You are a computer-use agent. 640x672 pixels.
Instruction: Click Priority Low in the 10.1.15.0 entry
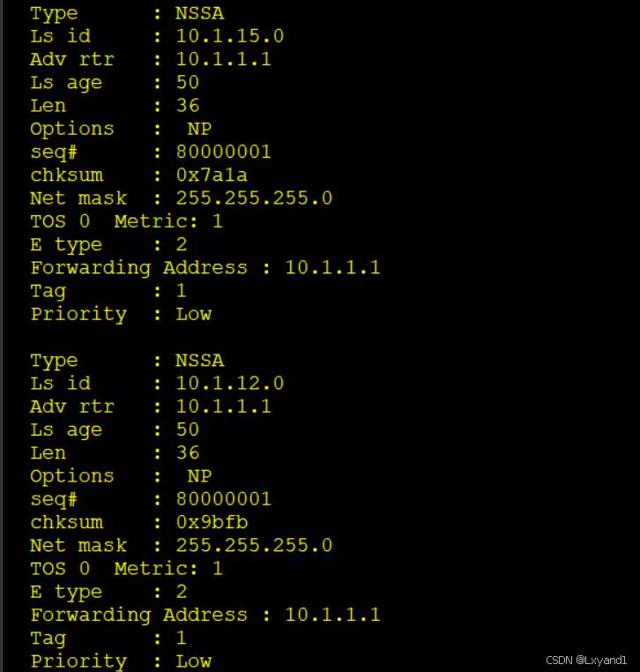(x=193, y=314)
